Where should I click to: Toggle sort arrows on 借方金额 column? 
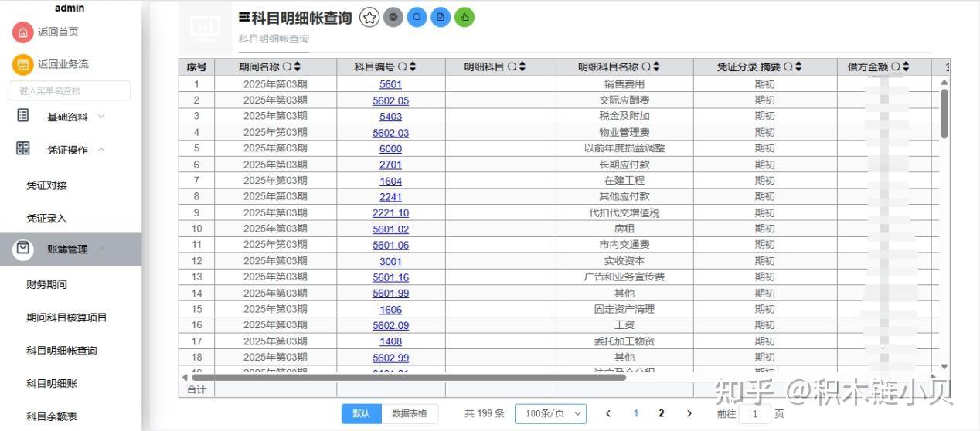(x=906, y=67)
